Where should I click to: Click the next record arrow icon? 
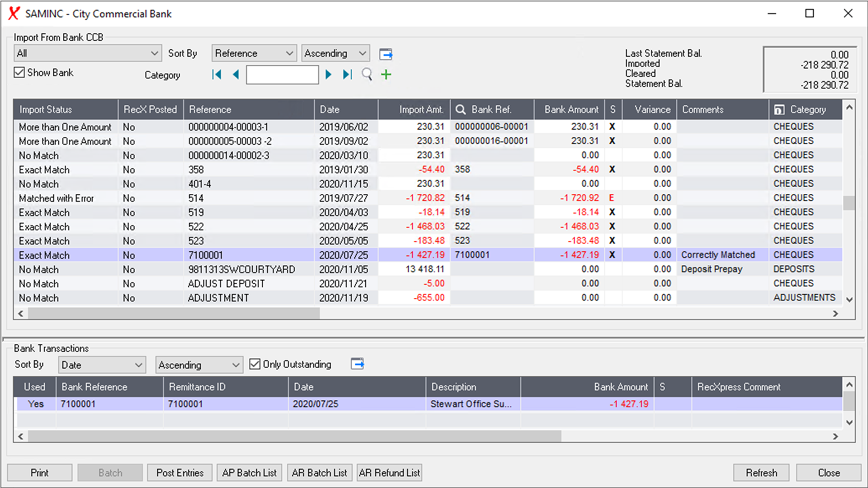[x=328, y=75]
